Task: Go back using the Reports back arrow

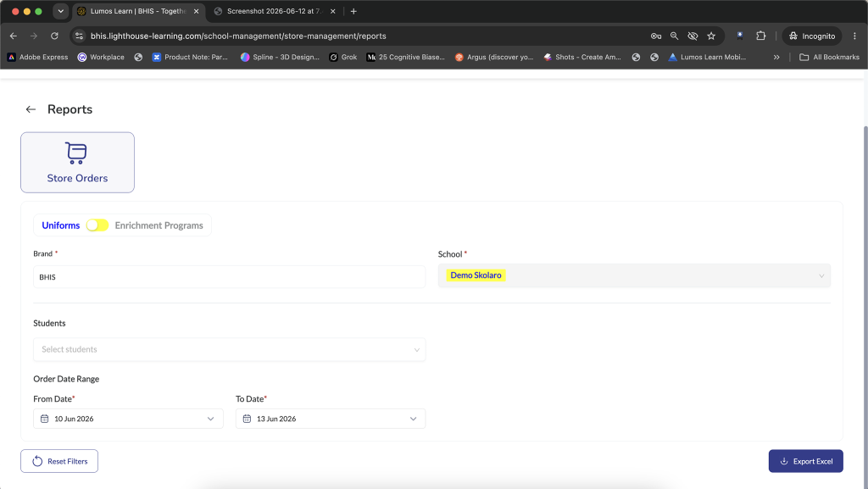Action: pos(31,109)
